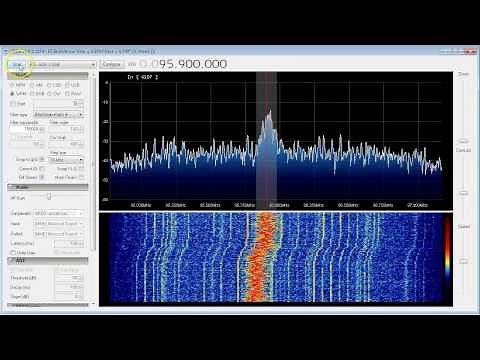Click the 95.900.000 frequency display
The width and height of the screenshot is (480, 360).
pos(193,64)
